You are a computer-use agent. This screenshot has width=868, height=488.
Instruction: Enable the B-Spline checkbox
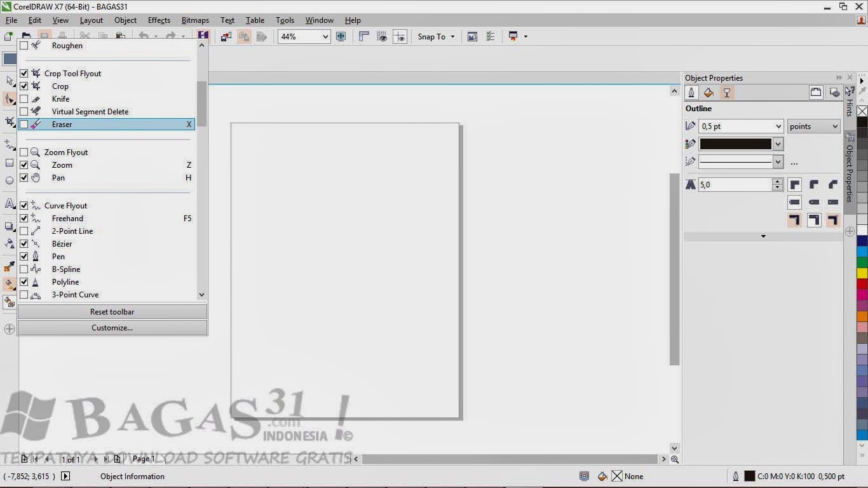(x=24, y=269)
